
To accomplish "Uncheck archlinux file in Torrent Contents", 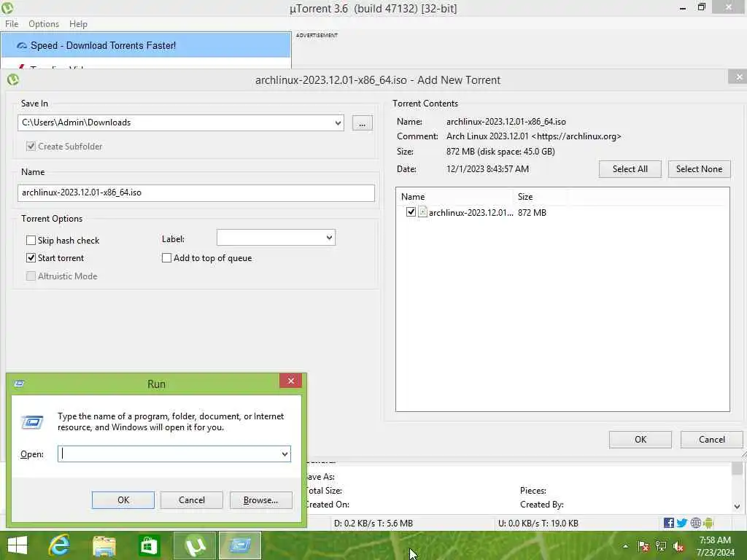I will (x=411, y=212).
